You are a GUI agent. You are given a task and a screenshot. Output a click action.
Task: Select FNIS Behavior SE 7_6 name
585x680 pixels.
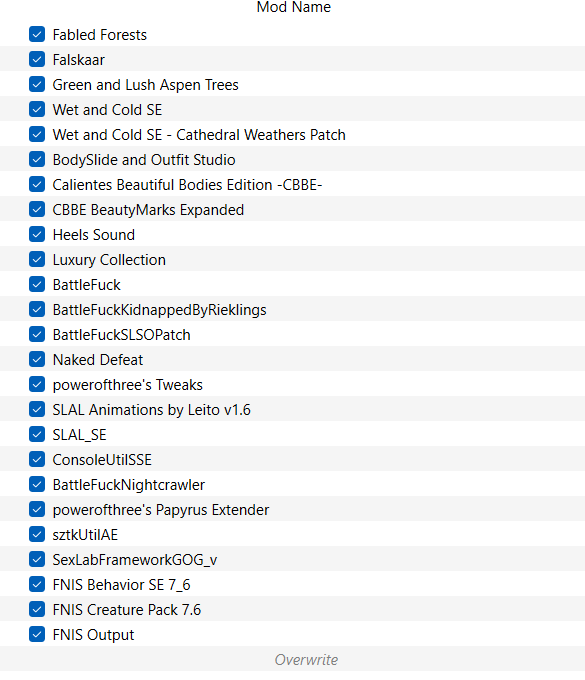pyautogui.click(x=121, y=585)
